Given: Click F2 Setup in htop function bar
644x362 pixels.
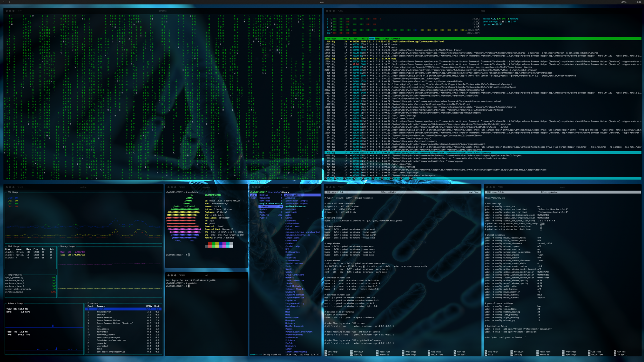Looking at the screenshot, I should pos(338,178).
